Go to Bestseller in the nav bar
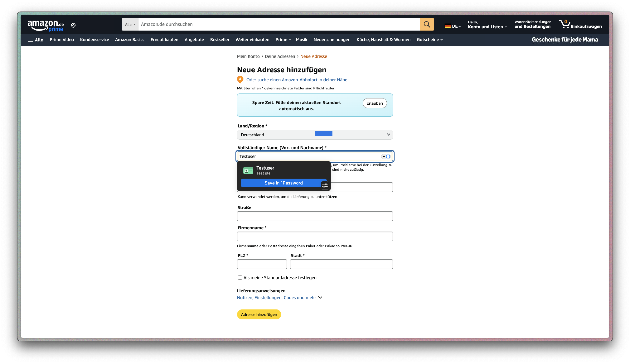The height and width of the screenshot is (364, 630). tap(220, 40)
